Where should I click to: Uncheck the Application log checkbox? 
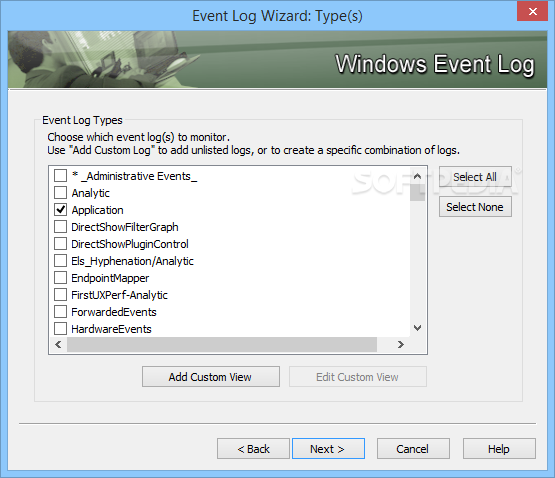point(61,209)
